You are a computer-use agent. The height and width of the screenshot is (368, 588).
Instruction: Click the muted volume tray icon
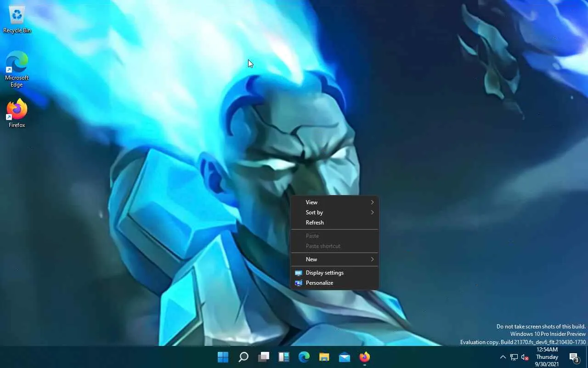coord(525,357)
